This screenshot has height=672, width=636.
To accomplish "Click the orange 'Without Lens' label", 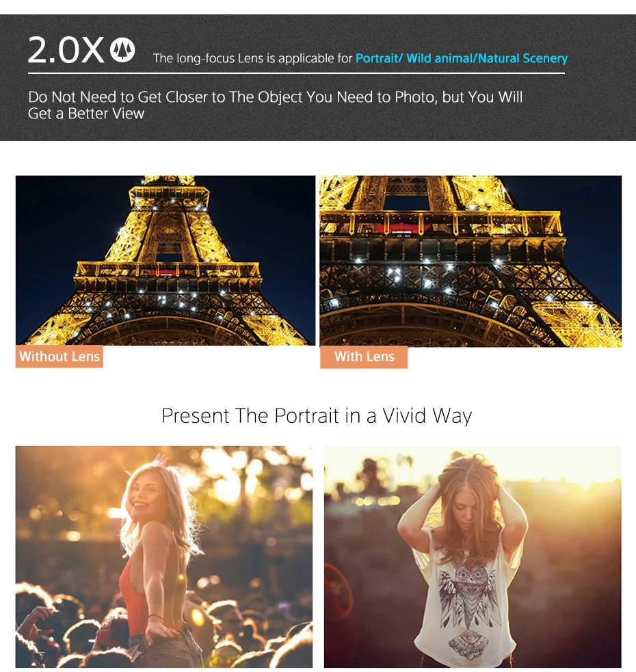I will pos(59,356).
